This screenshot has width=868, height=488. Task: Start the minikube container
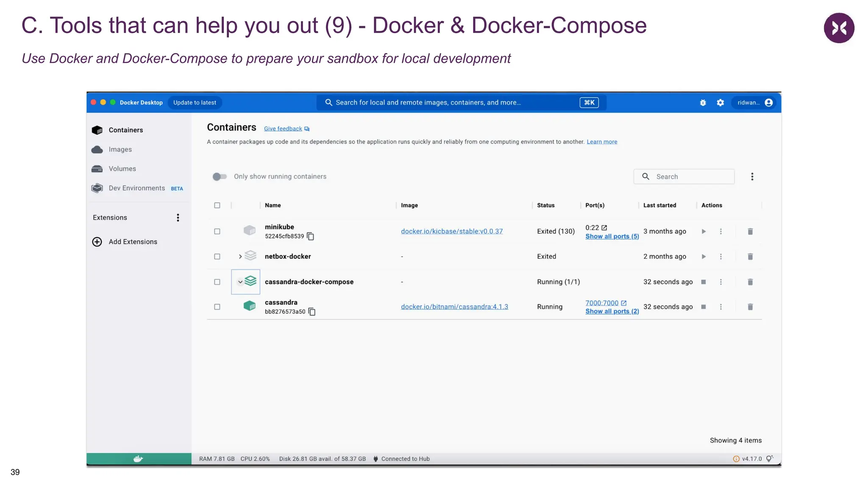[704, 231]
